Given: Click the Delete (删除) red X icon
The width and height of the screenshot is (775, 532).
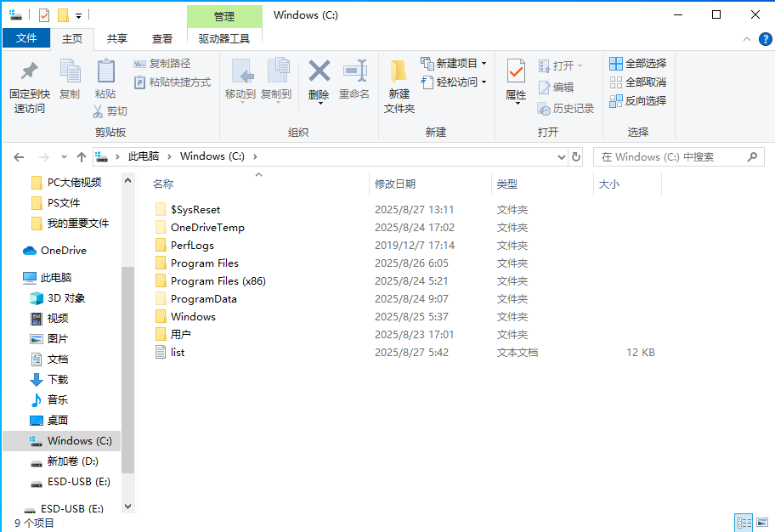Looking at the screenshot, I should point(320,71).
